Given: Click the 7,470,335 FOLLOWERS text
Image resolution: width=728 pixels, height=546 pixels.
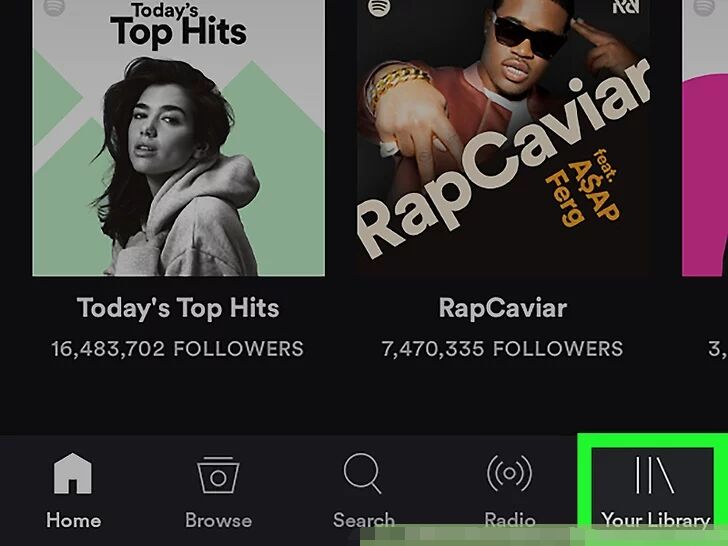Looking at the screenshot, I should (x=502, y=349).
